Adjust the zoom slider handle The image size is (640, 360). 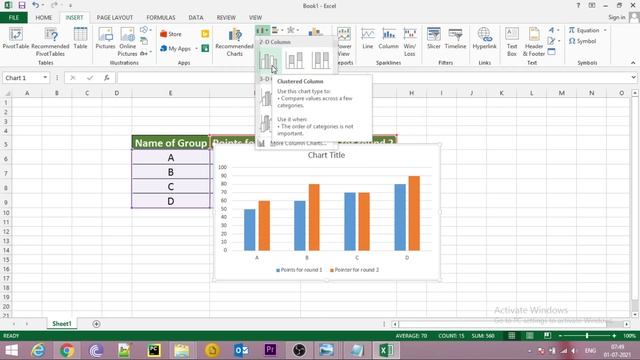click(587, 336)
